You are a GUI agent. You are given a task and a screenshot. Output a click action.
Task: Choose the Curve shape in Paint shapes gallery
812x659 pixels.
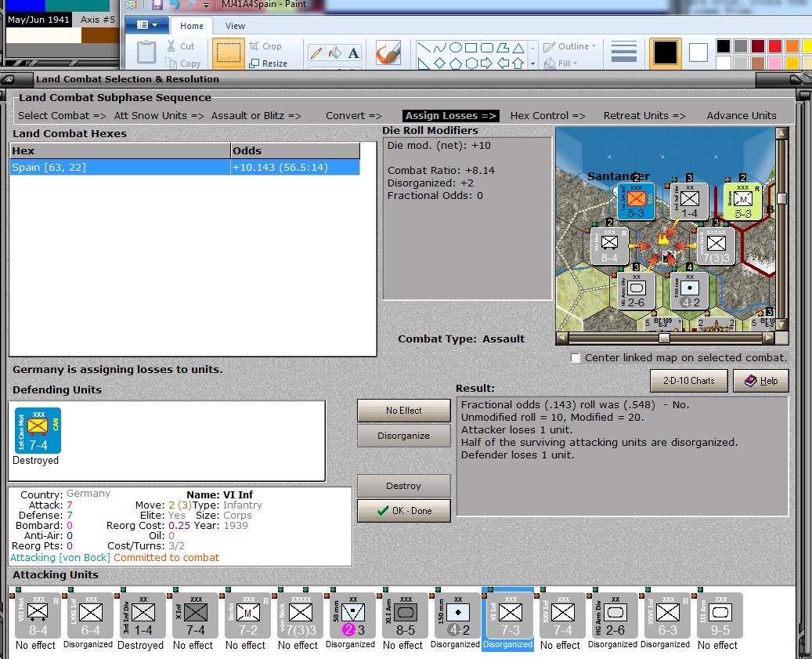coord(439,48)
